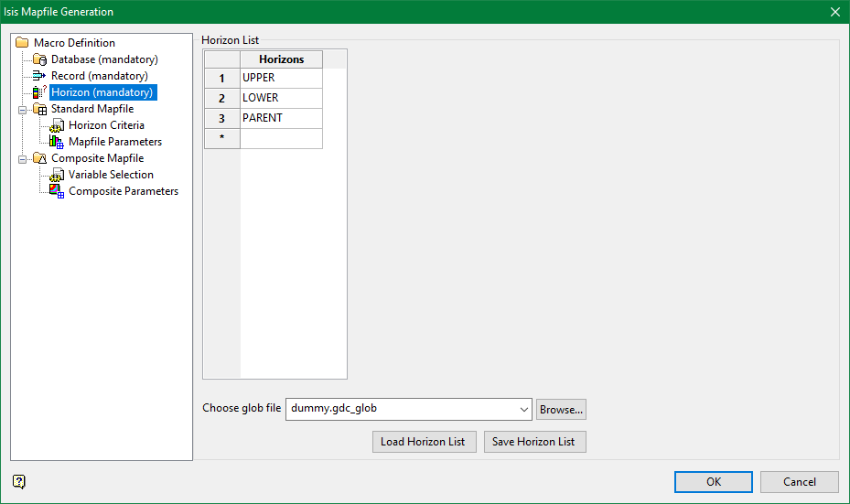Screen dimensions: 850x504
Task: Click the Horizons column header
Action: [281, 59]
